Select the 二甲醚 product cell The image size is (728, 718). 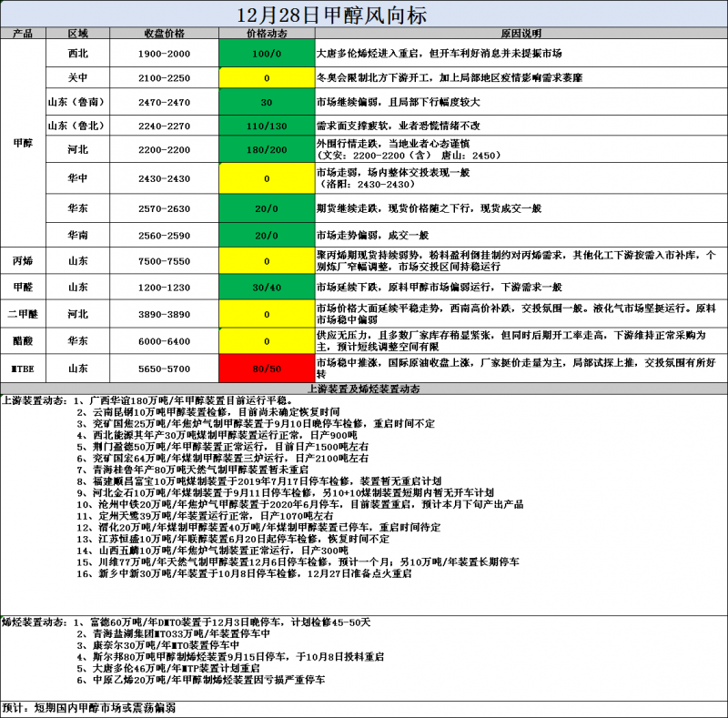point(23,314)
